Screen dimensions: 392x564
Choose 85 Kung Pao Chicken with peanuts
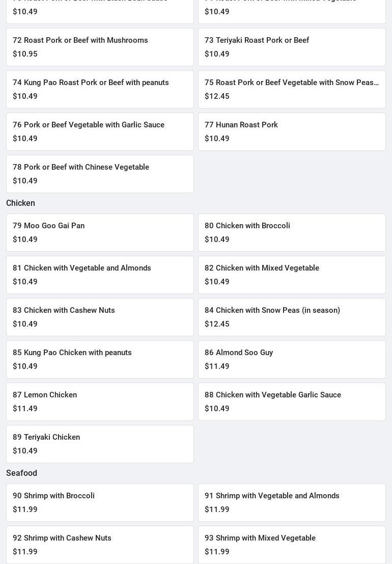100,359
